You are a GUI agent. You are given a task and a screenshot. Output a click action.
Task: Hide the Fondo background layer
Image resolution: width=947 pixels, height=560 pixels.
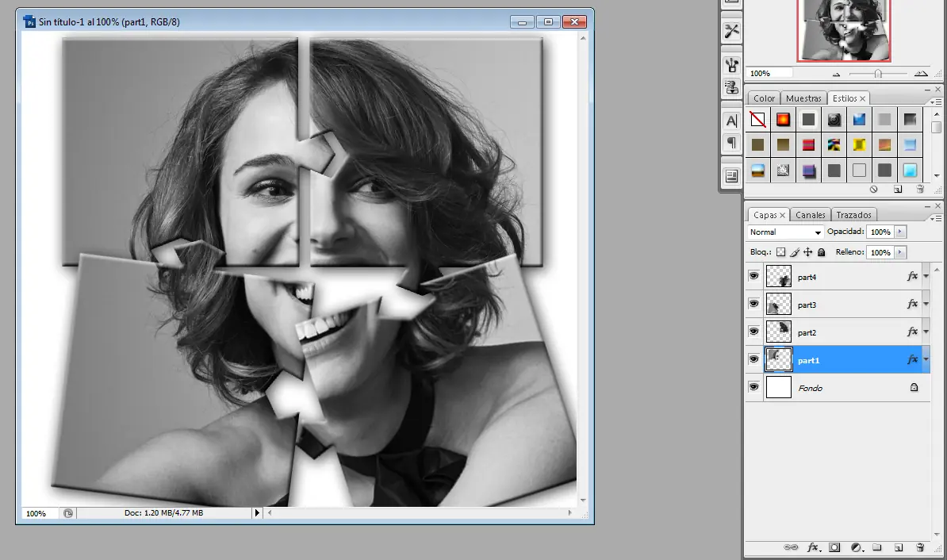pos(753,388)
